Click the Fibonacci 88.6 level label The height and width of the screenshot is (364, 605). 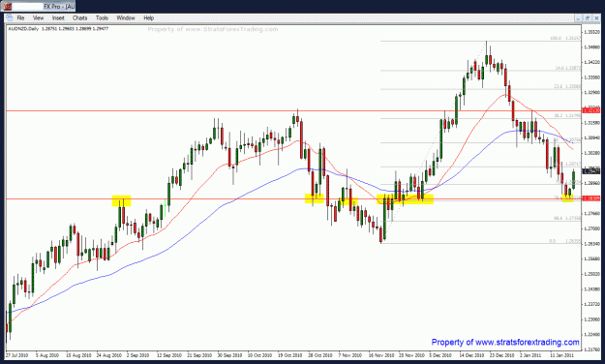click(x=567, y=218)
